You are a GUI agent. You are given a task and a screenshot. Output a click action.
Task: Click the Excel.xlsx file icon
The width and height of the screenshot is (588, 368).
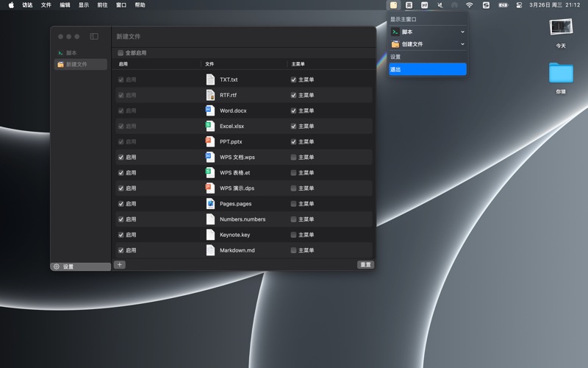coord(209,126)
